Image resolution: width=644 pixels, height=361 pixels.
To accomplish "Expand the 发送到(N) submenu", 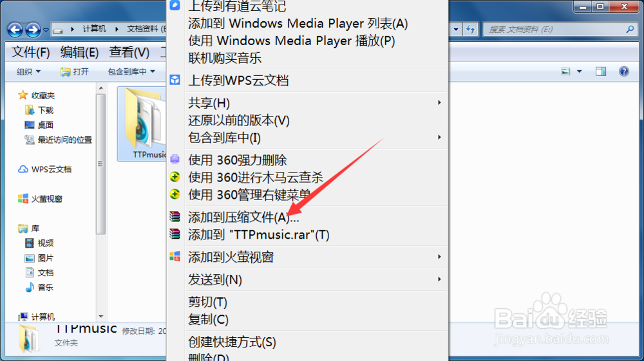I will pos(308,280).
